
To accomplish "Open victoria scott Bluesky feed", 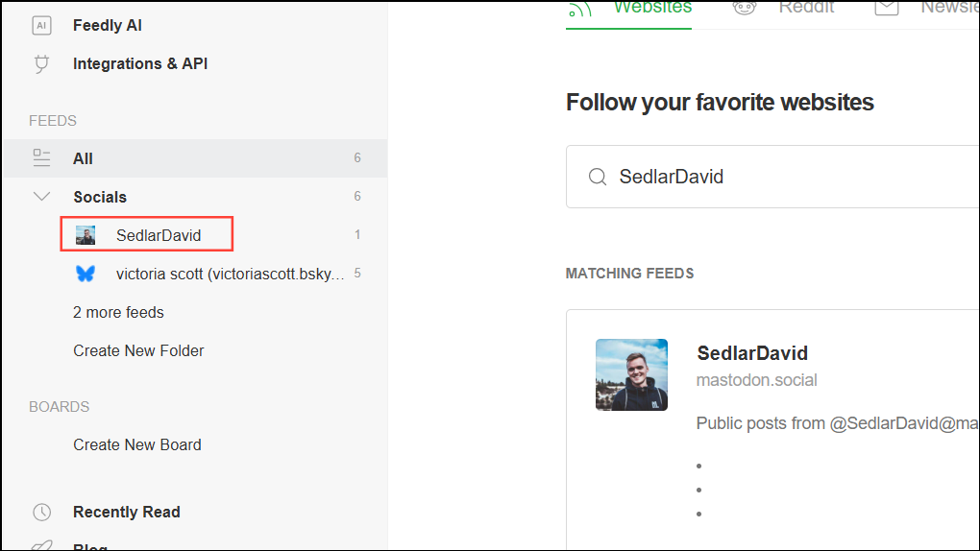I will [229, 274].
